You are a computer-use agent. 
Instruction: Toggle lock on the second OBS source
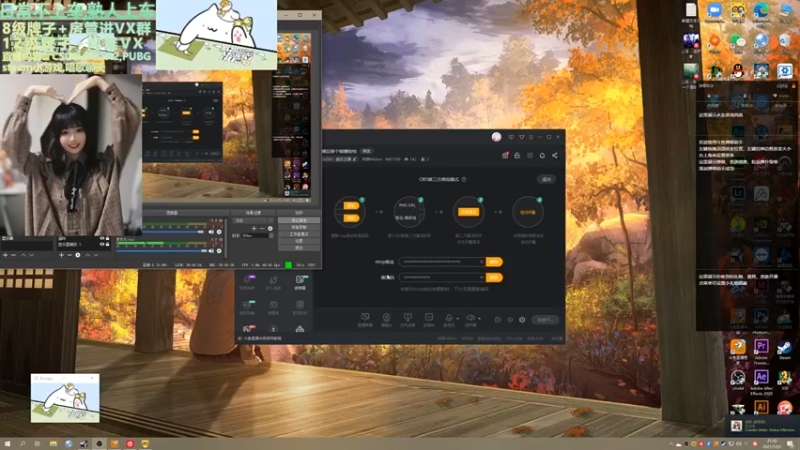coord(107,244)
